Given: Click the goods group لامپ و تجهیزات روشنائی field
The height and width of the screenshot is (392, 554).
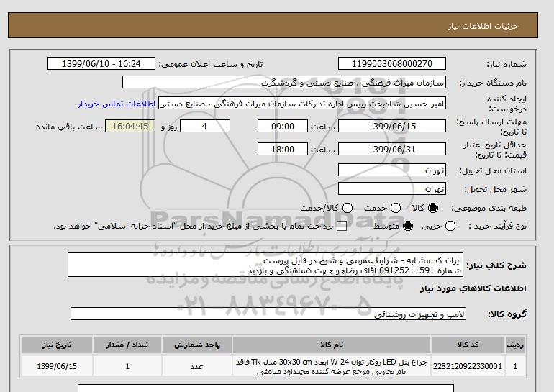Looking at the screenshot, I should click(268, 314).
